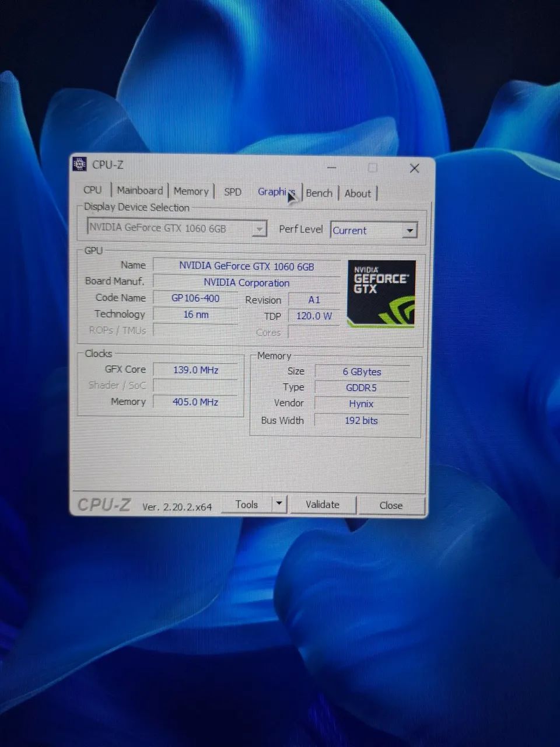Switch to the Memory tab
The height and width of the screenshot is (747, 560).
[x=191, y=191]
